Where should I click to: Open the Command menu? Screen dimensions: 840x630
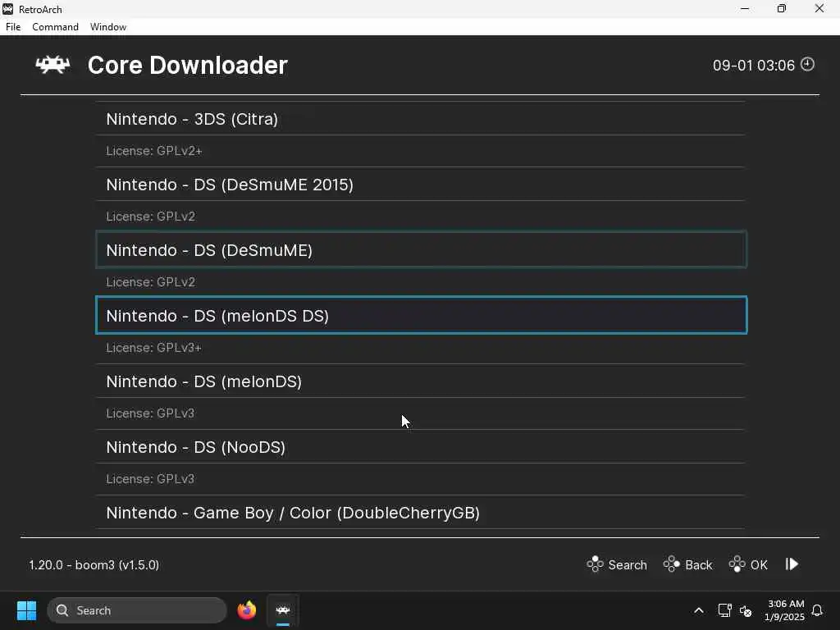click(x=55, y=27)
